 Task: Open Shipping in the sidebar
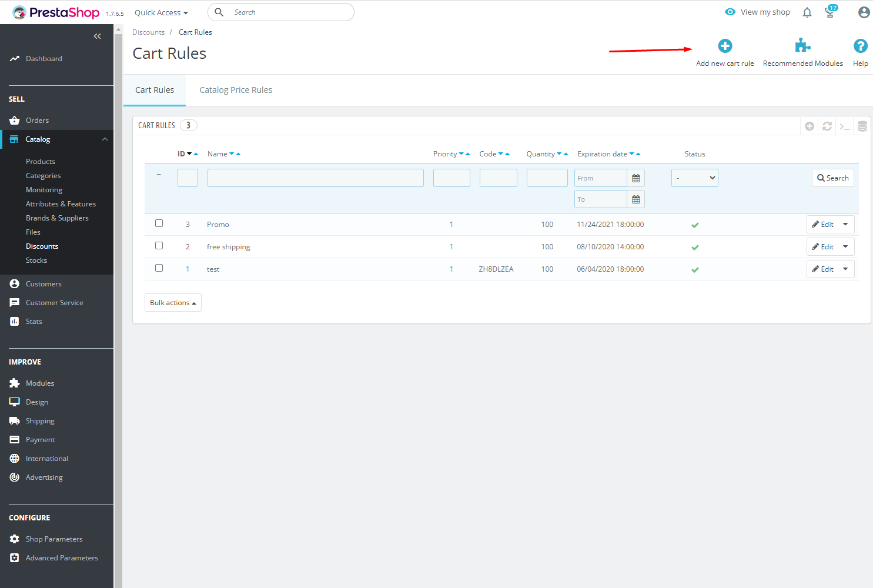[40, 421]
